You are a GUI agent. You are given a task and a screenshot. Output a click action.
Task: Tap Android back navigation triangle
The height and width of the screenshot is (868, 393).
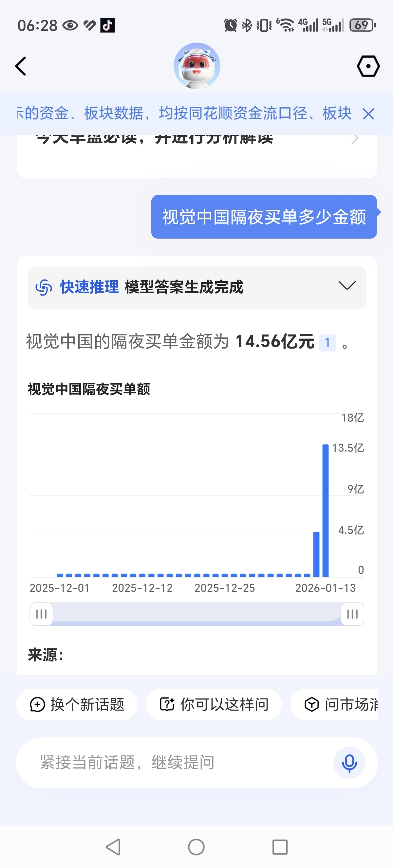point(113,847)
